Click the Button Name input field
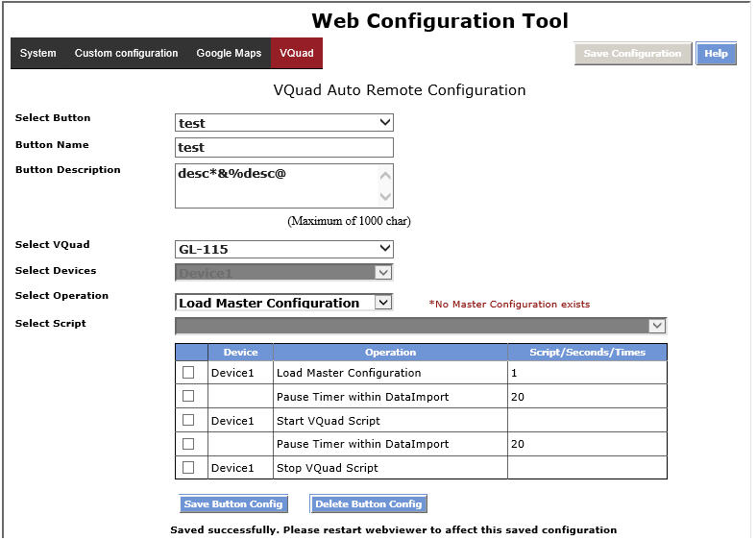 tap(284, 148)
